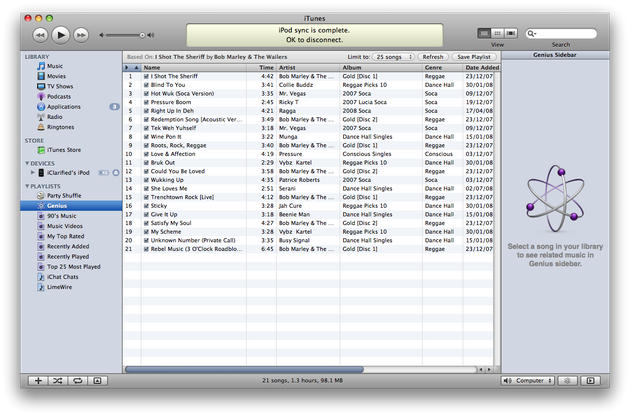
Task: Click the add playlist plus button
Action: click(x=38, y=381)
